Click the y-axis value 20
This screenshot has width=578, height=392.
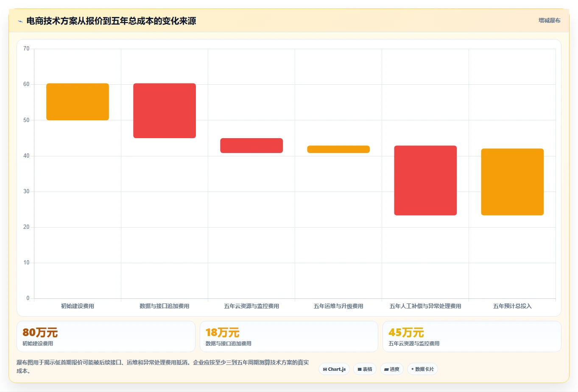[26, 227]
